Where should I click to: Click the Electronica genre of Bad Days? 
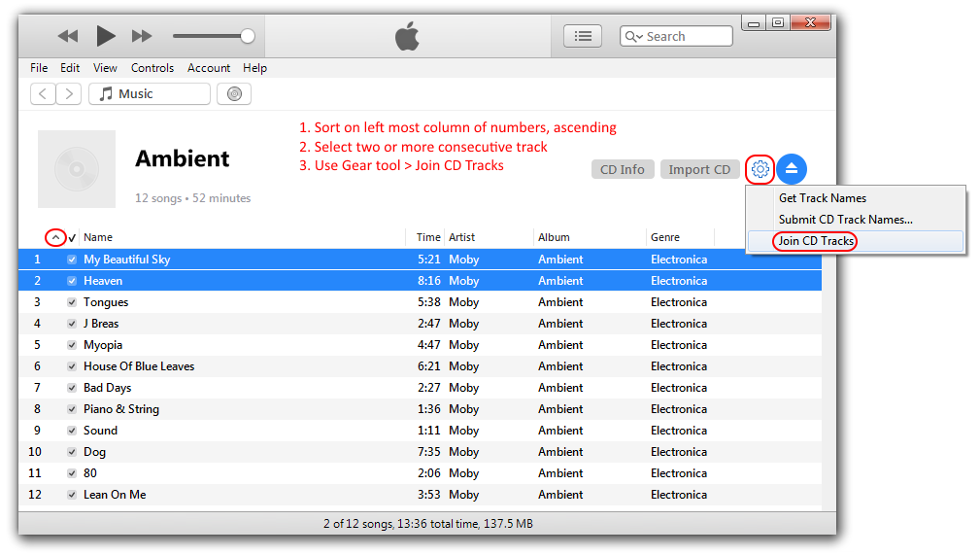point(679,388)
